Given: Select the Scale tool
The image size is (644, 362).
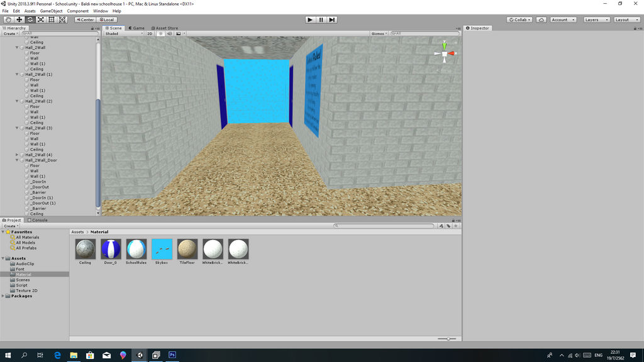Looking at the screenshot, I should pyautogui.click(x=41, y=19).
